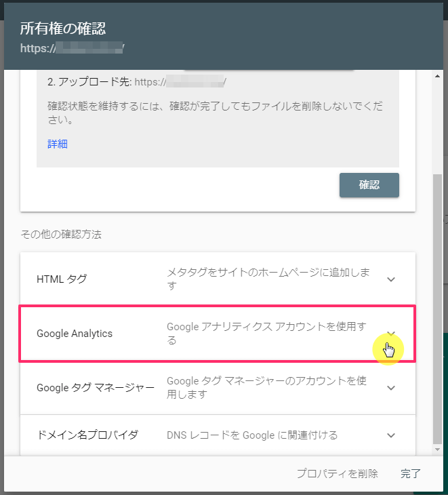
Task: Click the Google タグ マネージャーのアカウントを使用します description
Action: (x=266, y=388)
